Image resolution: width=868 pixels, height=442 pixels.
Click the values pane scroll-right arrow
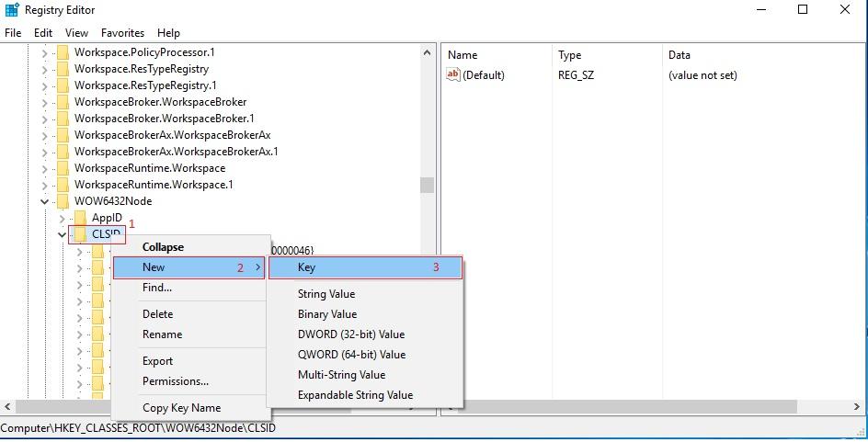tap(857, 407)
